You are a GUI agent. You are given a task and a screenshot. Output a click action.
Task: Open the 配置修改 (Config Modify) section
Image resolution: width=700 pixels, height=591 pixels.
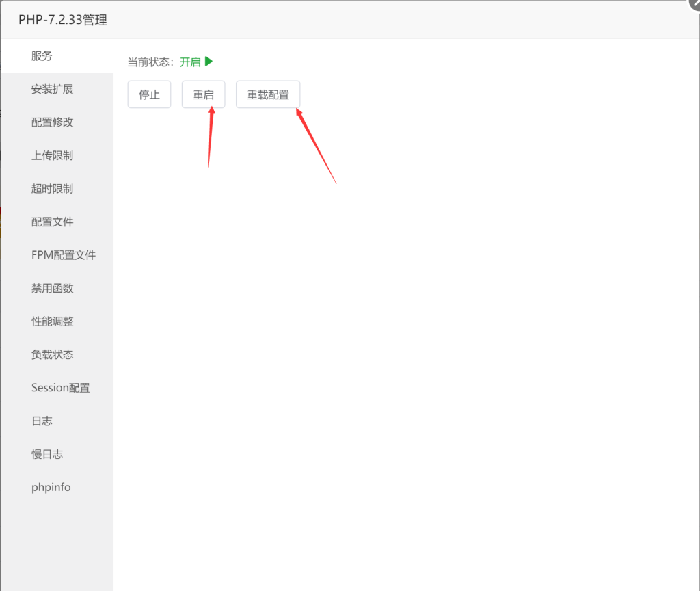[53, 122]
